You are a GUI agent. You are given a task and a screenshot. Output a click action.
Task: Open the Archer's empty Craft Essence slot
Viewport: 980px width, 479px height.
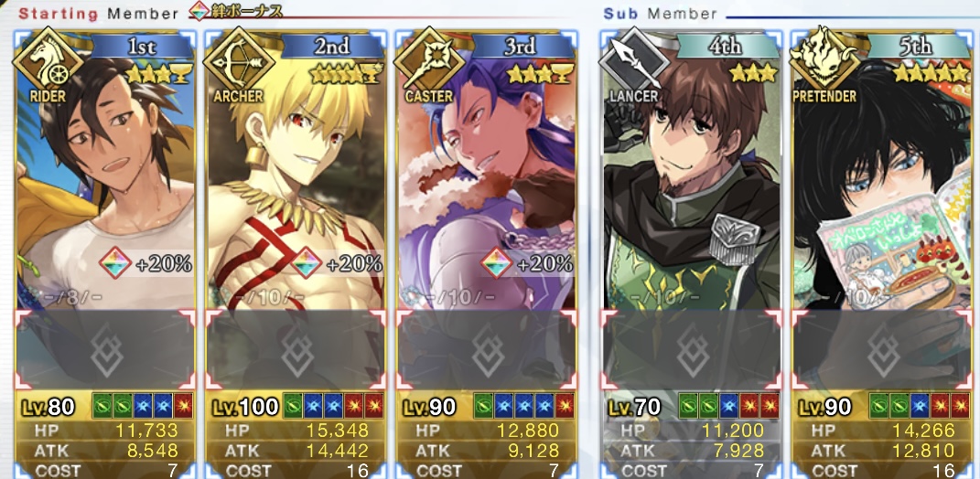(296, 350)
